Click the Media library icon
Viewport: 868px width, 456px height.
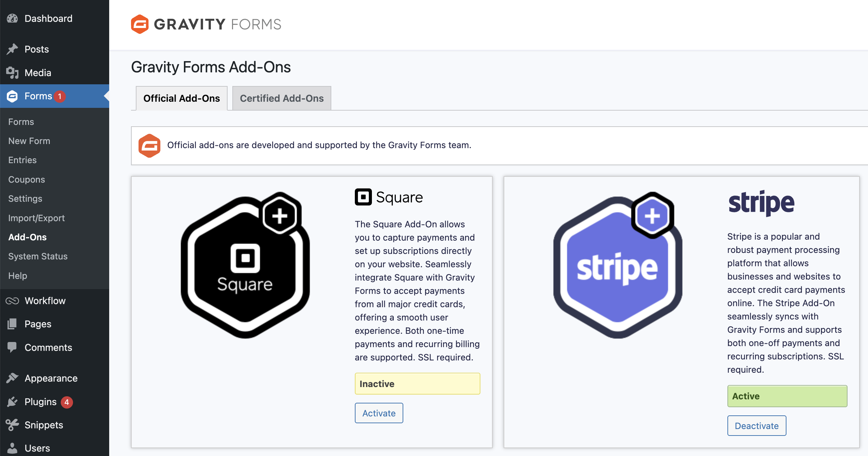coord(12,73)
